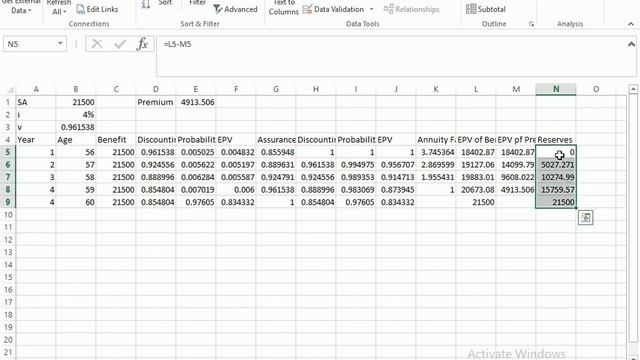Select column L header
Viewport: 640px width, 360px height.
point(476,89)
